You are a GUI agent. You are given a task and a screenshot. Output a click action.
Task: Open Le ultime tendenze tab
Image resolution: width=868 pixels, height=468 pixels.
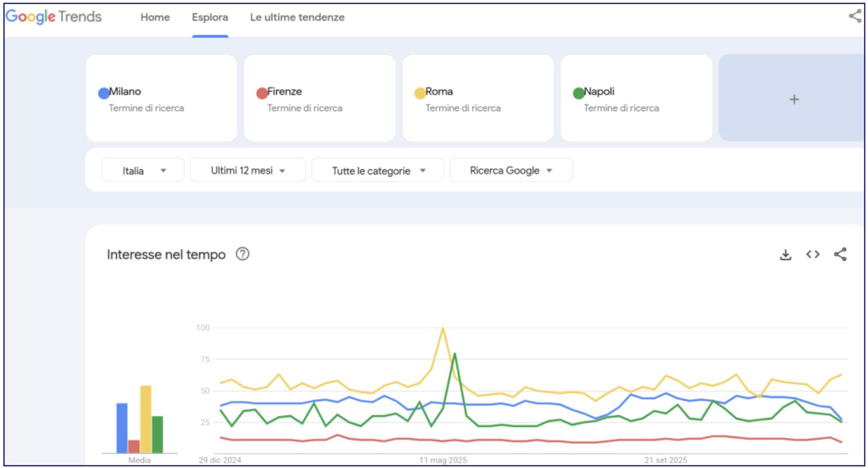pos(297,17)
